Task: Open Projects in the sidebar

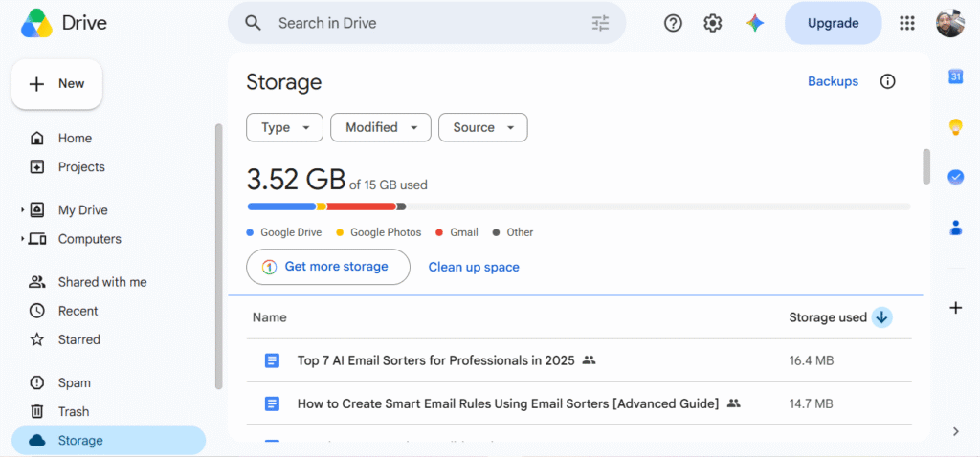Action: point(81,166)
